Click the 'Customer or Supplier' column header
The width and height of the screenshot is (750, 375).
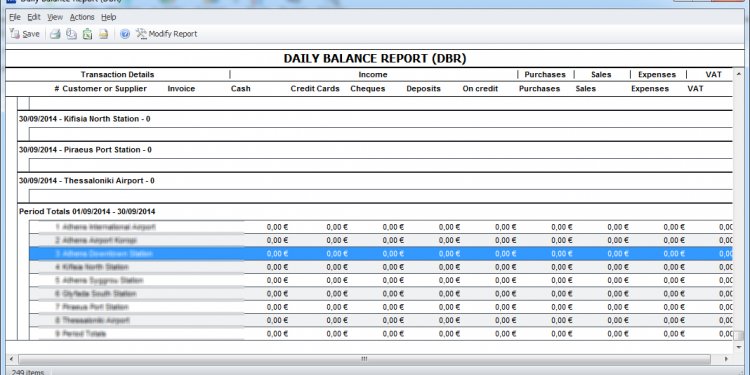[x=104, y=88]
